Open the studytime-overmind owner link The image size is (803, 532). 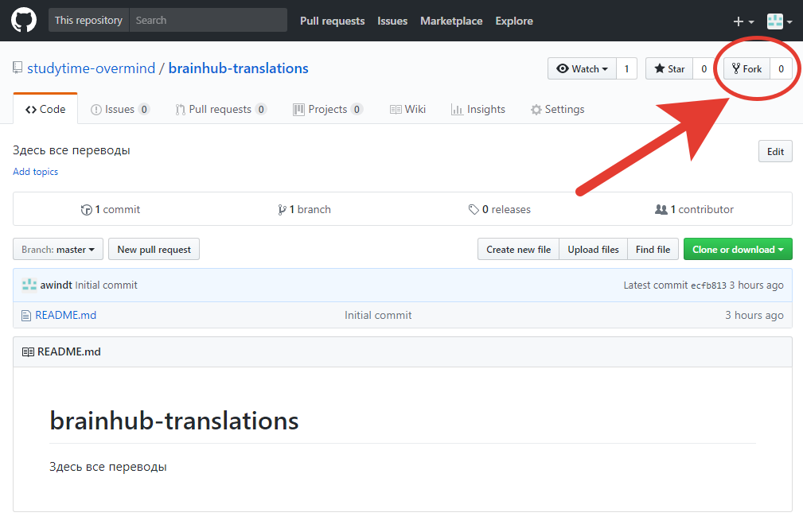tap(92, 68)
